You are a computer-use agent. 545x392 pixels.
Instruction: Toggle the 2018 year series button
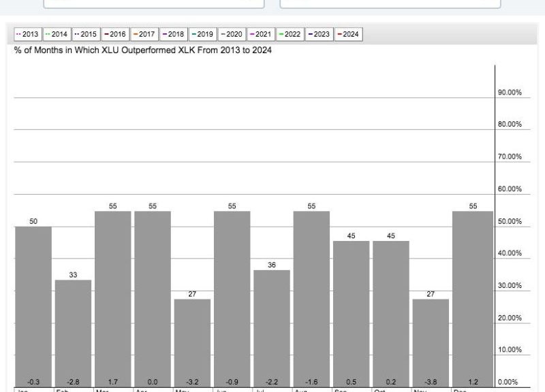click(x=174, y=35)
